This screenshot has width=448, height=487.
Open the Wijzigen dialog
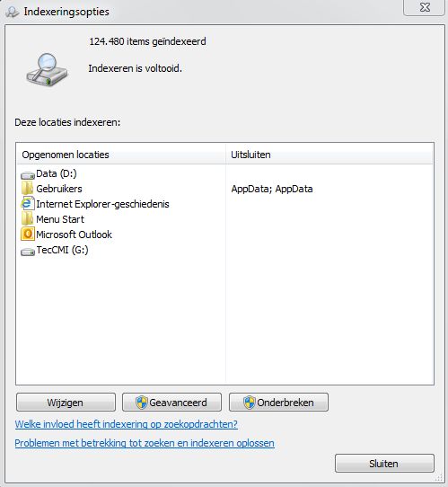tap(66, 403)
